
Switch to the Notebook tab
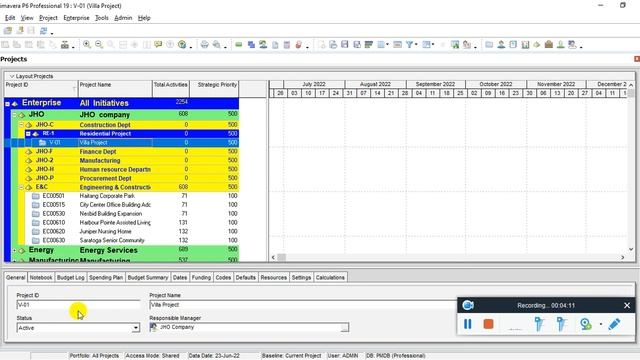click(x=41, y=278)
